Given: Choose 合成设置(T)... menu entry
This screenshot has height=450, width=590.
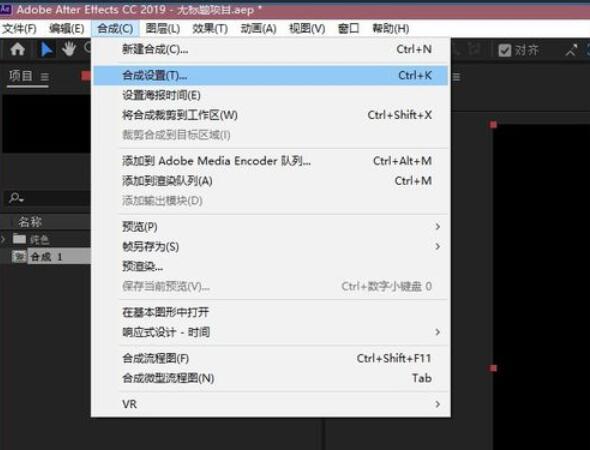Looking at the screenshot, I should click(271, 75).
